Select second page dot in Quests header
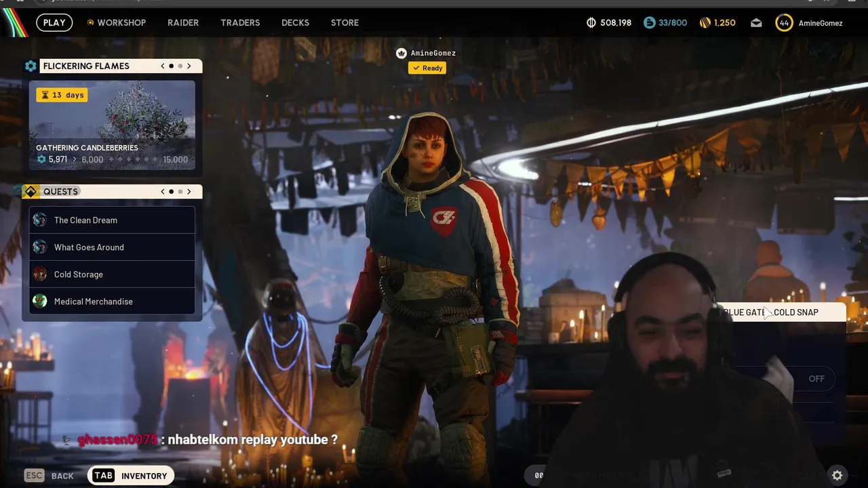 tap(180, 192)
